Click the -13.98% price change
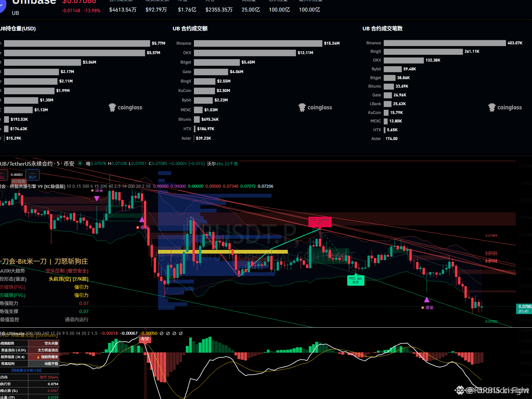Image resolution: width=532 pixels, height=399 pixels. click(x=93, y=10)
